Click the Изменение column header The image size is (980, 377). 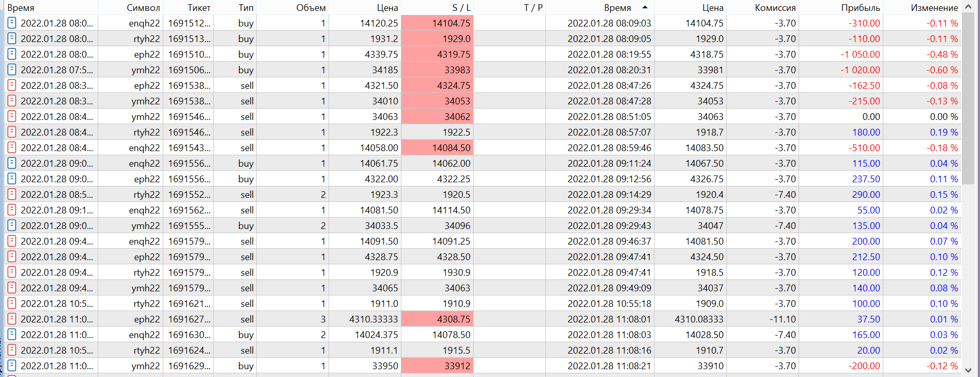[934, 8]
